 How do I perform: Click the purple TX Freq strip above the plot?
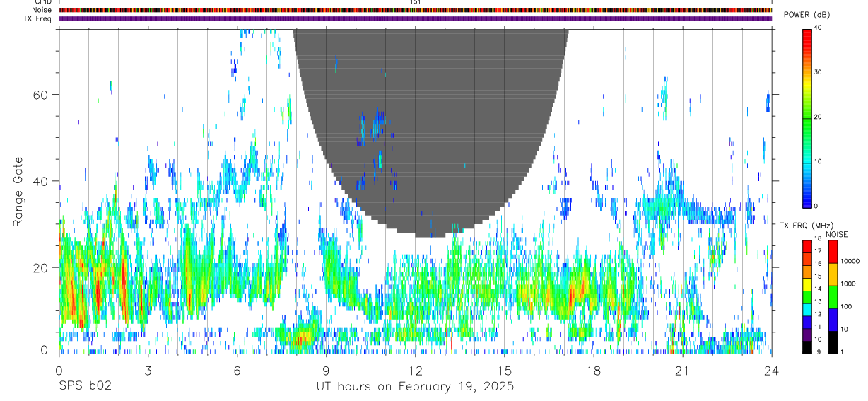pos(415,18)
